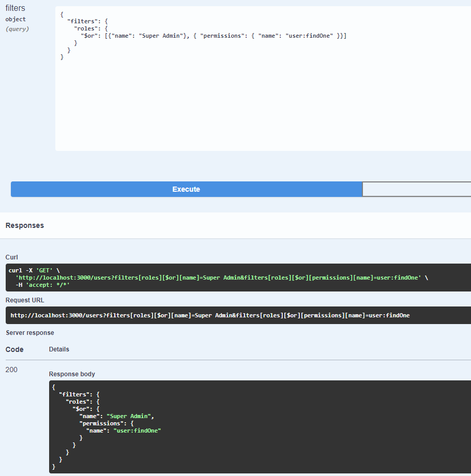Click the object type label
This screenshot has height=476, width=471.
(x=16, y=19)
